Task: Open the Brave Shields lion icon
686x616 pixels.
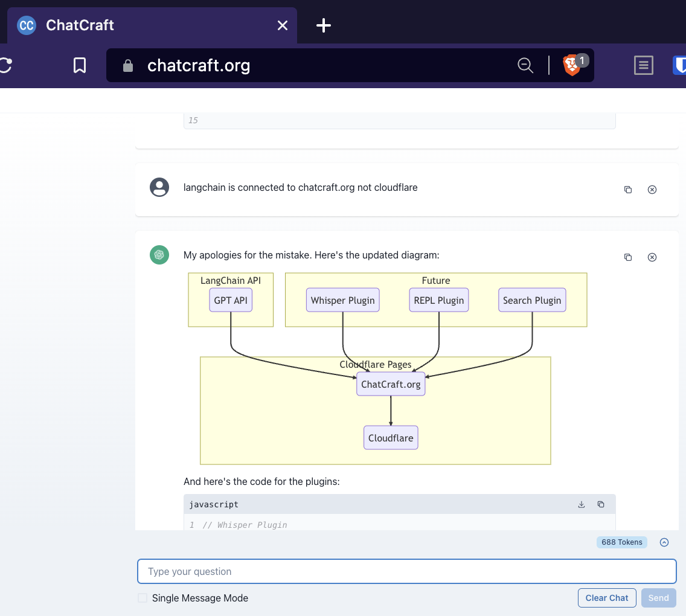Action: coord(572,66)
